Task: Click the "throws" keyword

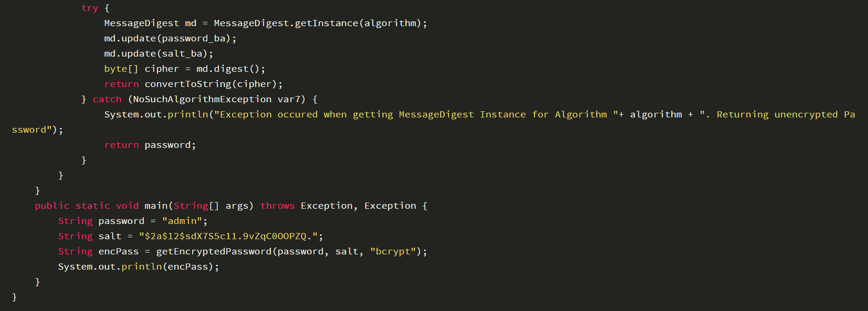Action: (277, 206)
